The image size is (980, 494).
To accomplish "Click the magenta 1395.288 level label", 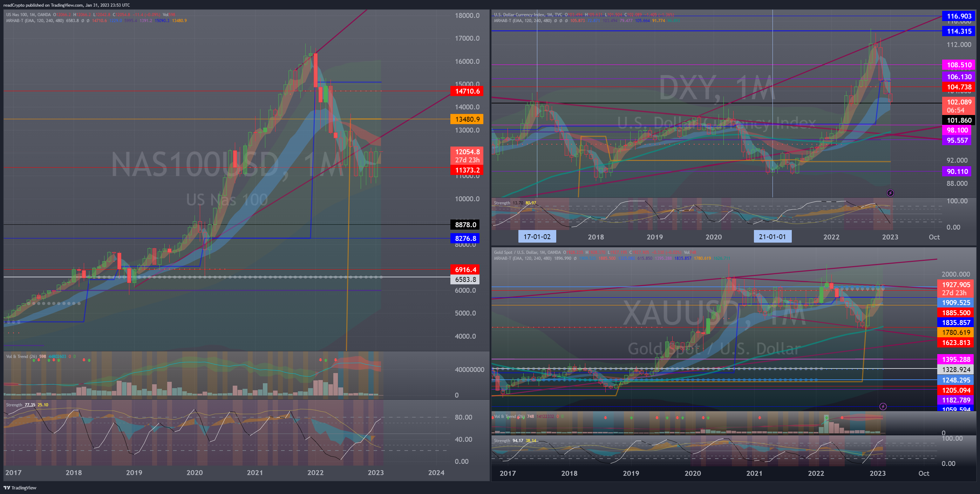I will pos(955,360).
